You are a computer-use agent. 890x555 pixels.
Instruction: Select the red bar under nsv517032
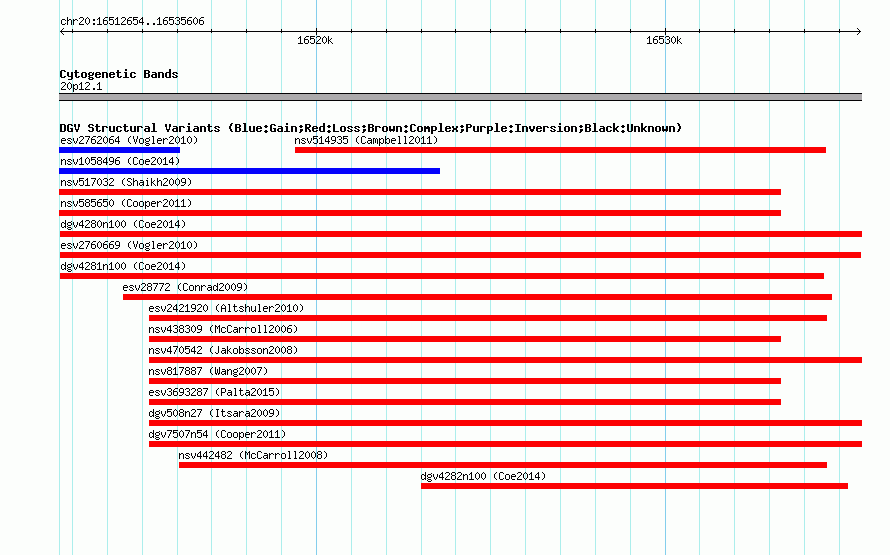click(420, 192)
